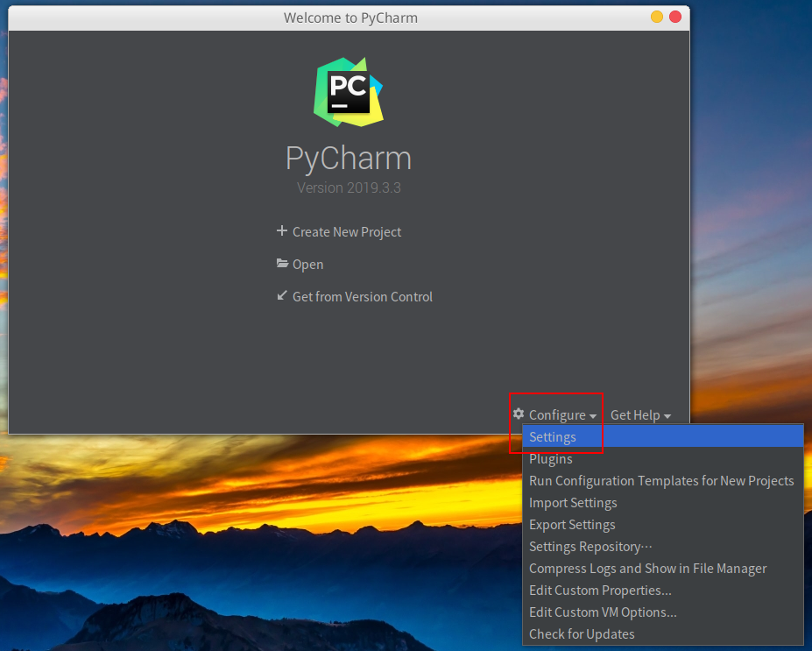This screenshot has height=651, width=812.
Task: Select Check for Updates entry
Action: click(x=663, y=633)
